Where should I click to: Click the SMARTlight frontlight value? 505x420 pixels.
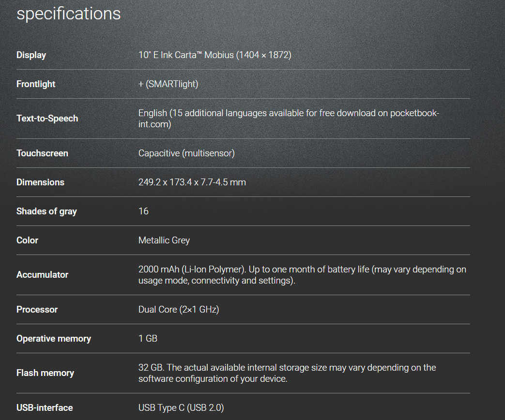[x=168, y=84]
